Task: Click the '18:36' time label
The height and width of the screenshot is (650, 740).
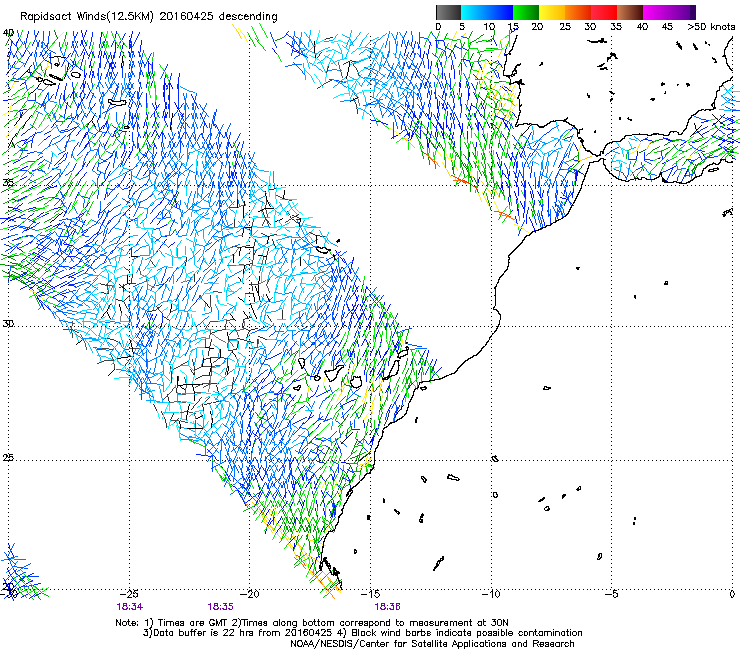Action: coord(387,607)
